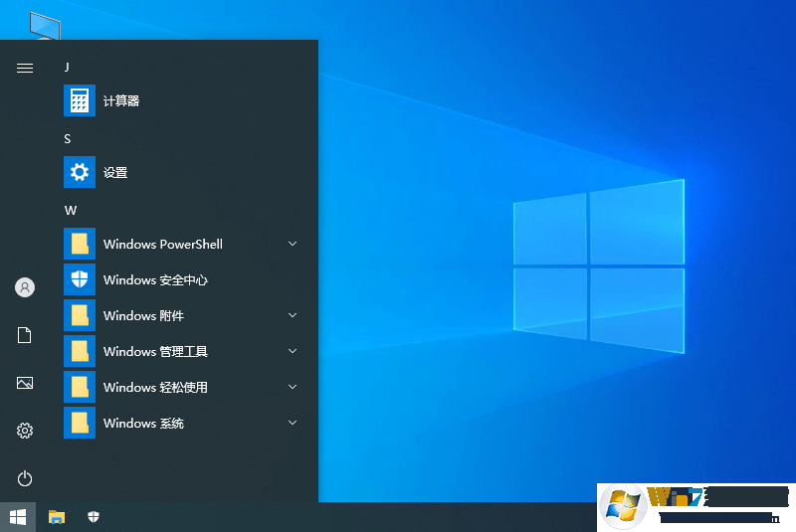Open Pictures from the Start sidebar
Viewport: 796px width, 532px height.
[x=25, y=383]
